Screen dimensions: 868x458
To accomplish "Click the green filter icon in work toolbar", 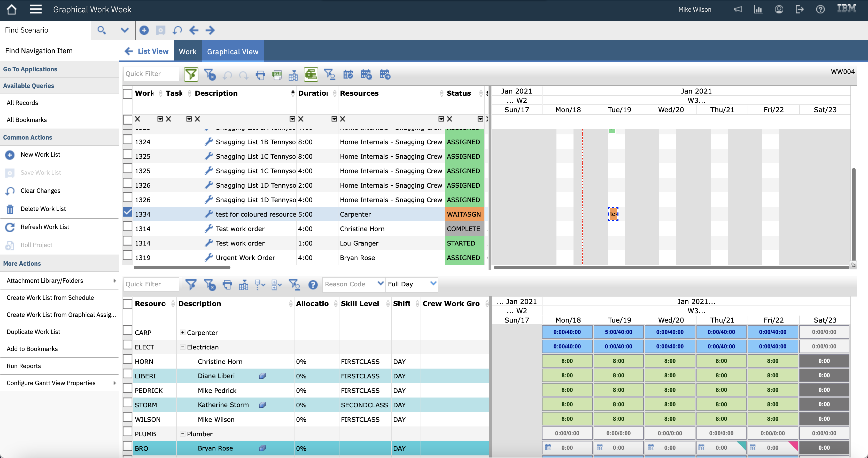I will [x=191, y=74].
